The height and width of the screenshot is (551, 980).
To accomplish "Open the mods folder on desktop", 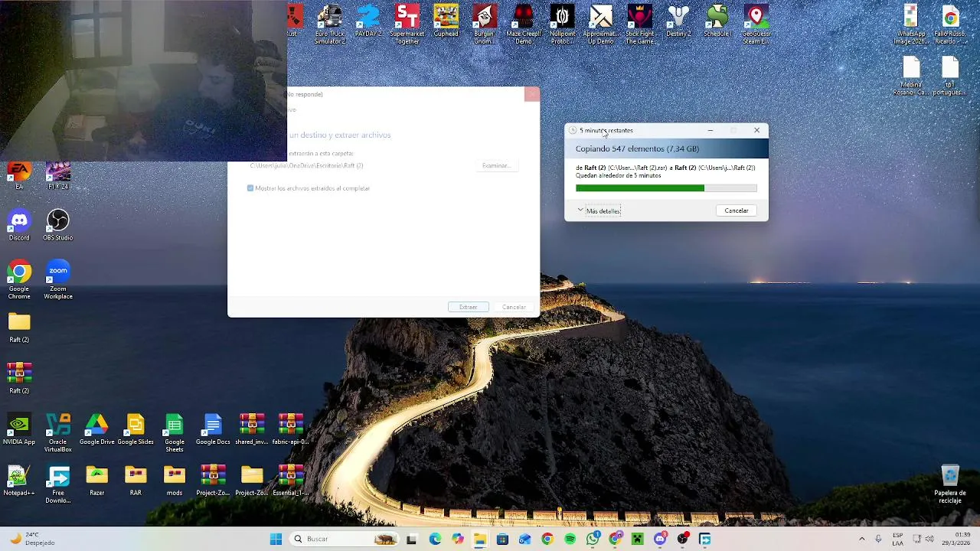I will tap(175, 481).
